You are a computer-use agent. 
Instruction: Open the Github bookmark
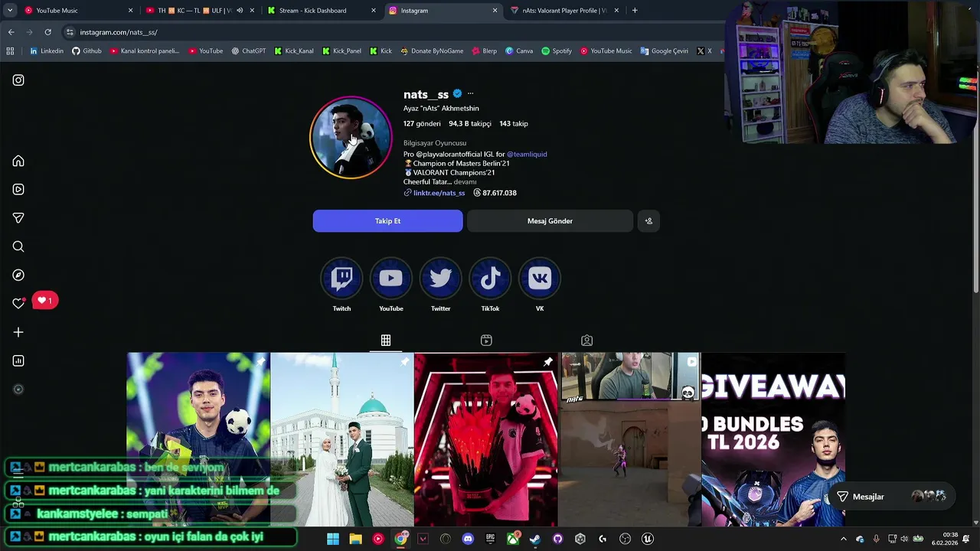tap(87, 51)
